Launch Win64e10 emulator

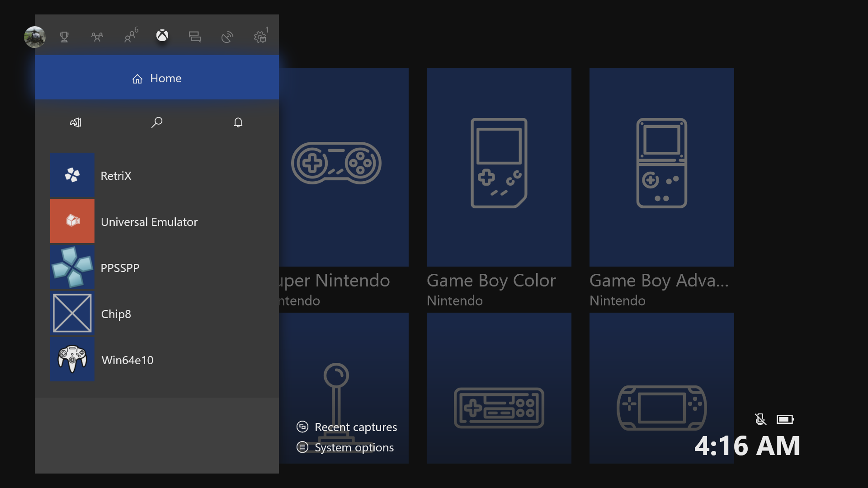(x=127, y=360)
